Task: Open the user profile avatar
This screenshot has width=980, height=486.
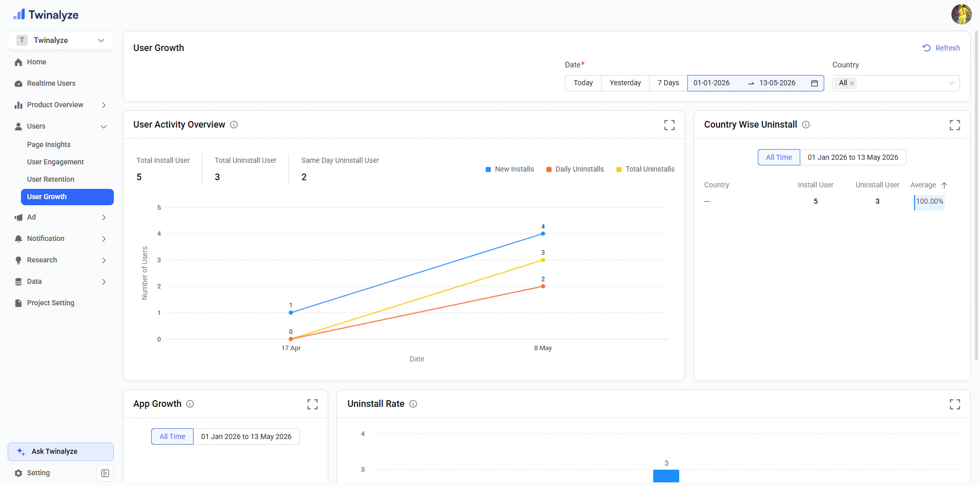Action: point(961,14)
